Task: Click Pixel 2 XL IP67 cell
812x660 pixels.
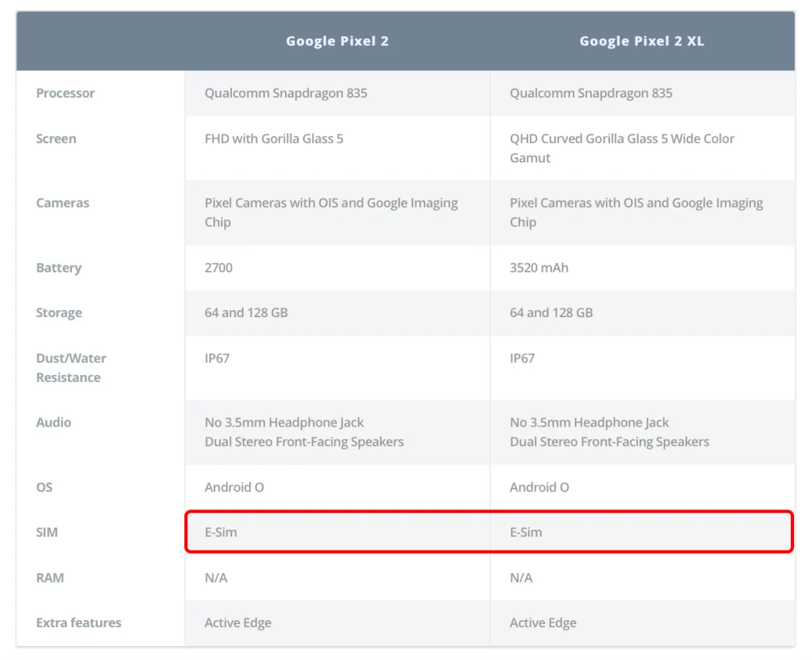Action: coord(642,368)
